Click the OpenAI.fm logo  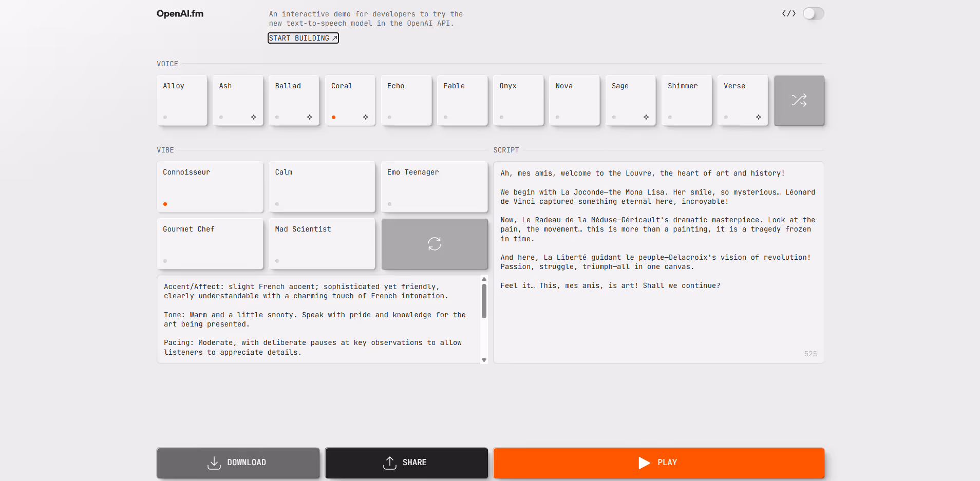tap(180, 14)
